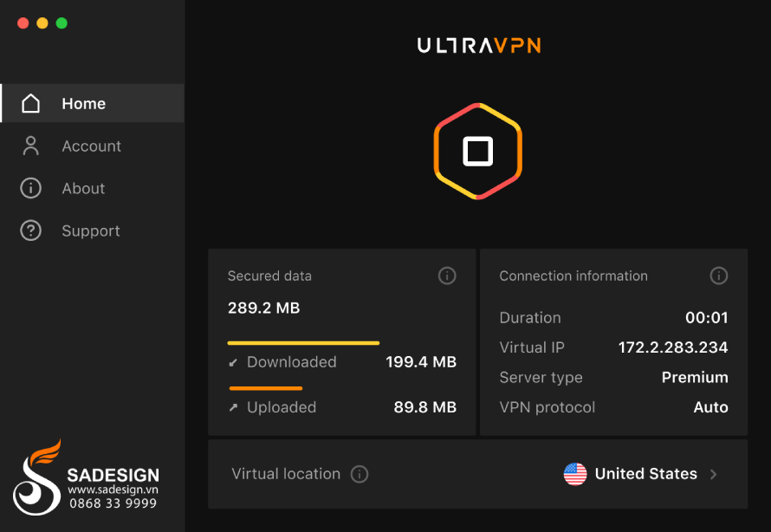771x532 pixels.
Task: Click the Downloaded arrow icon
Action: tap(233, 363)
